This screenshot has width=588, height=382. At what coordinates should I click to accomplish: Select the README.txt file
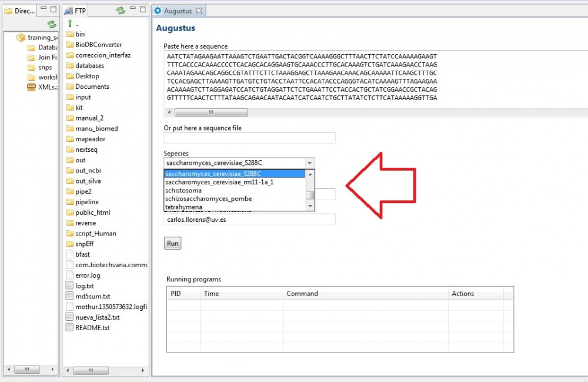[92, 327]
